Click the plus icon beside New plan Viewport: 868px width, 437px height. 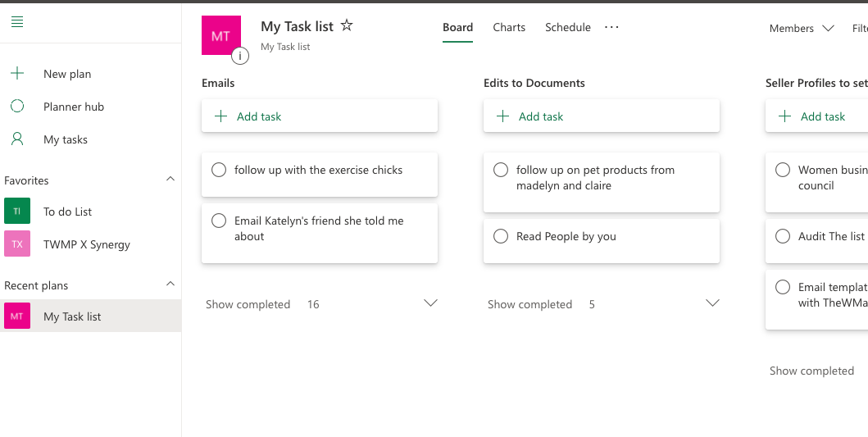[17, 73]
